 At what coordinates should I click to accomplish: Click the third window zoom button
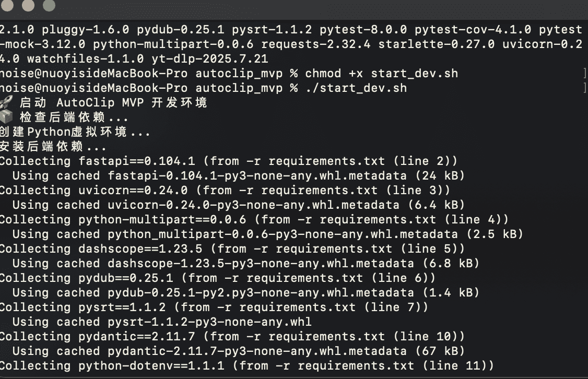coord(48,6)
